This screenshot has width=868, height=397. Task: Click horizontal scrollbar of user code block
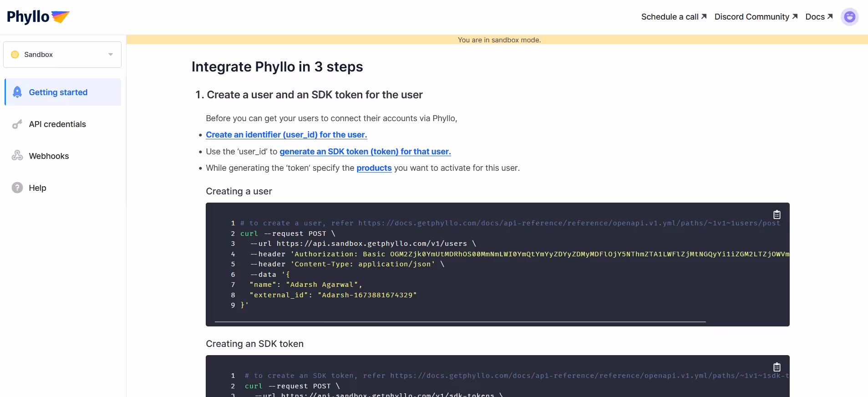(460, 322)
